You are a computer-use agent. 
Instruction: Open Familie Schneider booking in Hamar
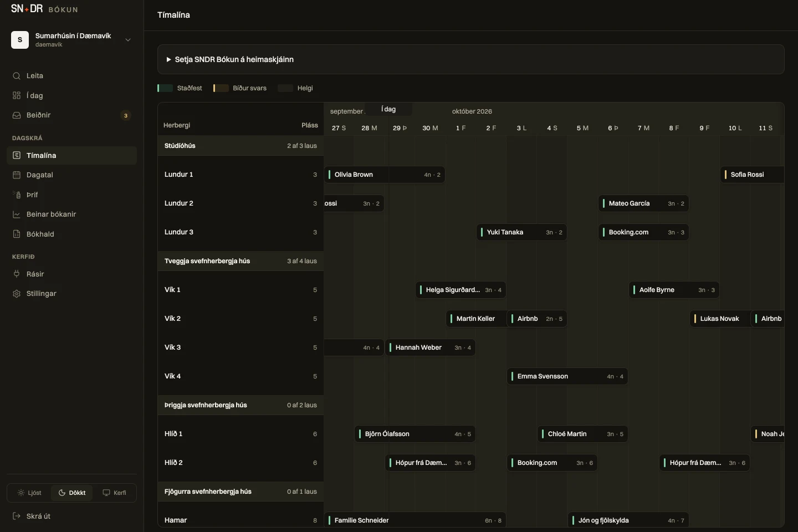click(x=415, y=520)
